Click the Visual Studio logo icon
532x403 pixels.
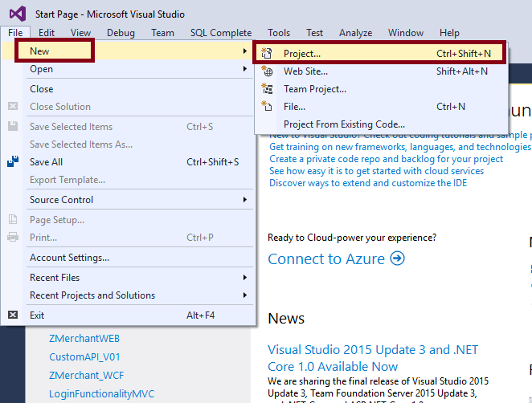tap(17, 14)
